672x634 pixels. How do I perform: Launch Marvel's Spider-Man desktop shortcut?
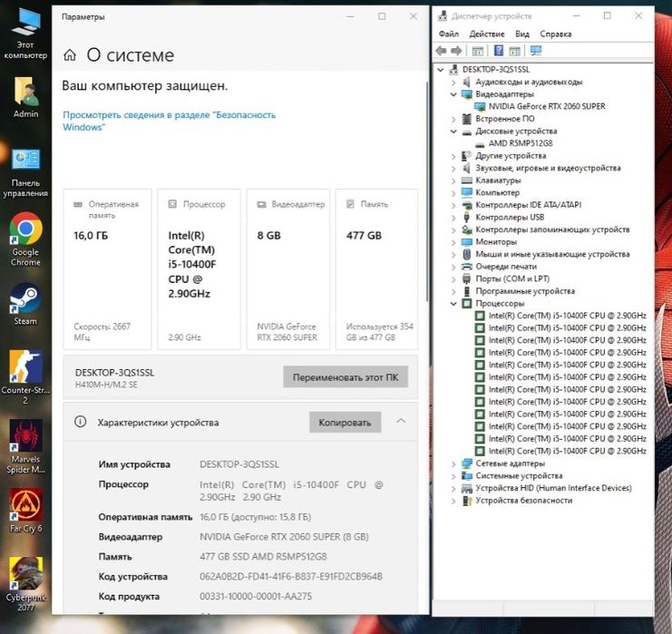pos(25,446)
